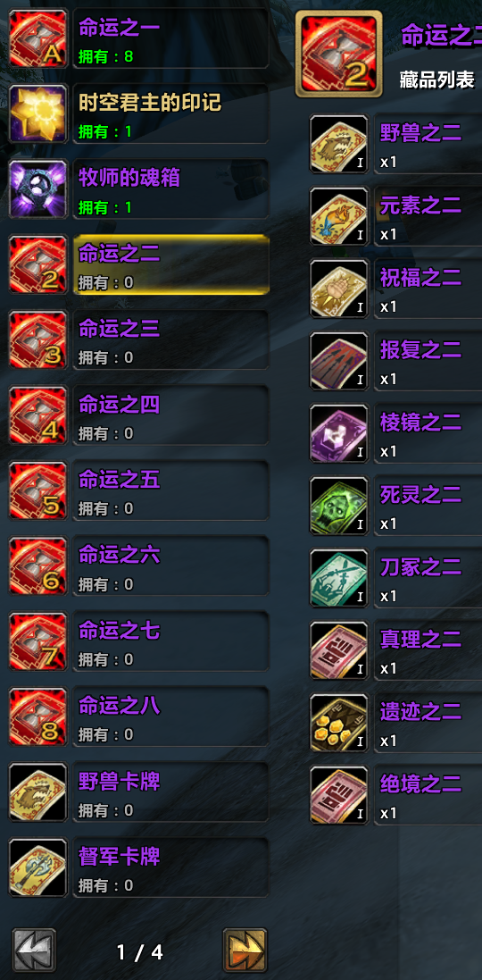Go to previous page with gray arrow

(x=34, y=951)
